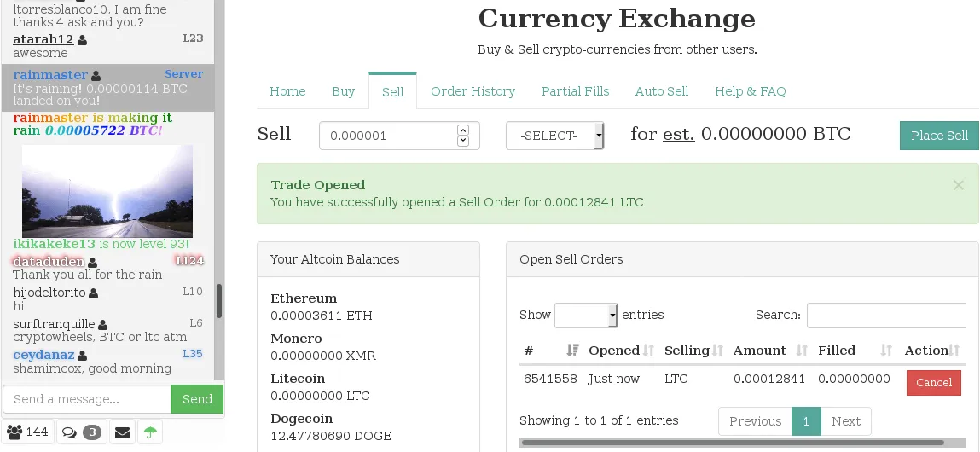
Task: Open the private messages envelope icon
Action: pyautogui.click(x=123, y=432)
